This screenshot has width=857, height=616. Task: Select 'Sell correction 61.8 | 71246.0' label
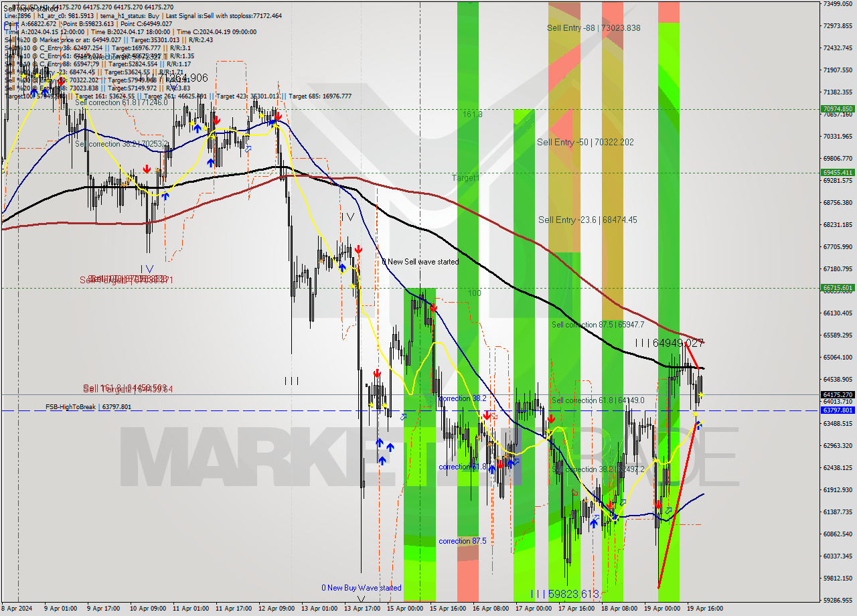tap(121, 102)
